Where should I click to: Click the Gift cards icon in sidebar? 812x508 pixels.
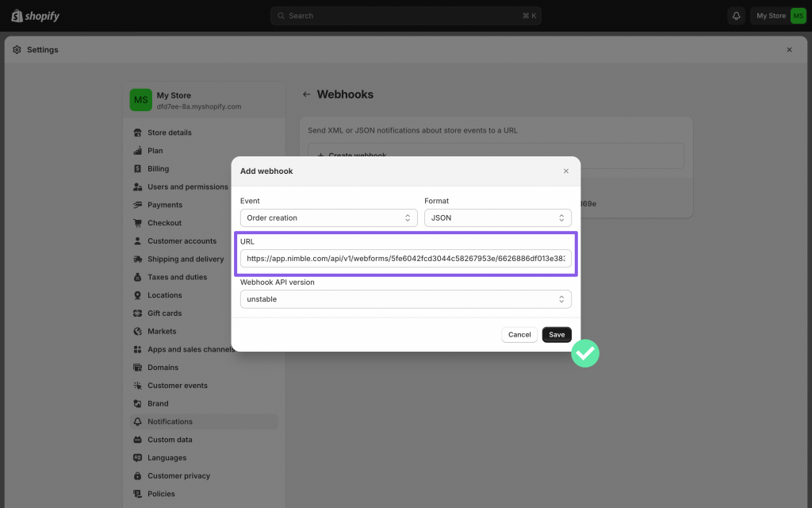pyautogui.click(x=138, y=314)
